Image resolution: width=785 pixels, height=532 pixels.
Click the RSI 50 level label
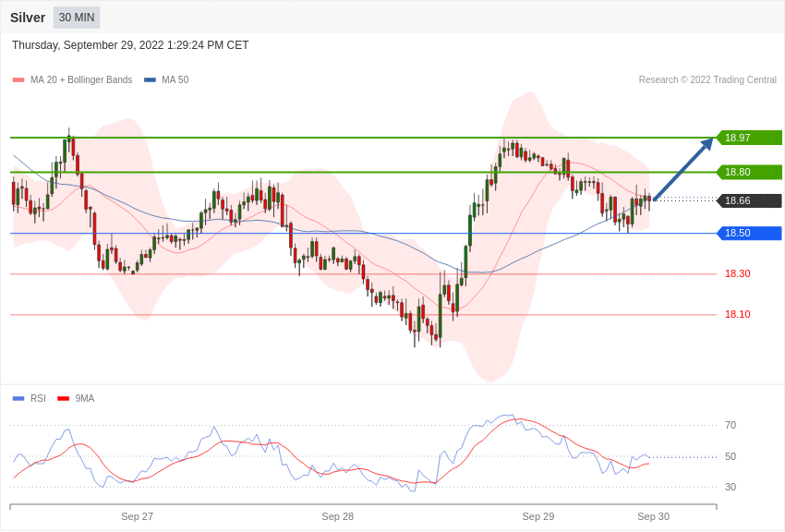pos(731,456)
